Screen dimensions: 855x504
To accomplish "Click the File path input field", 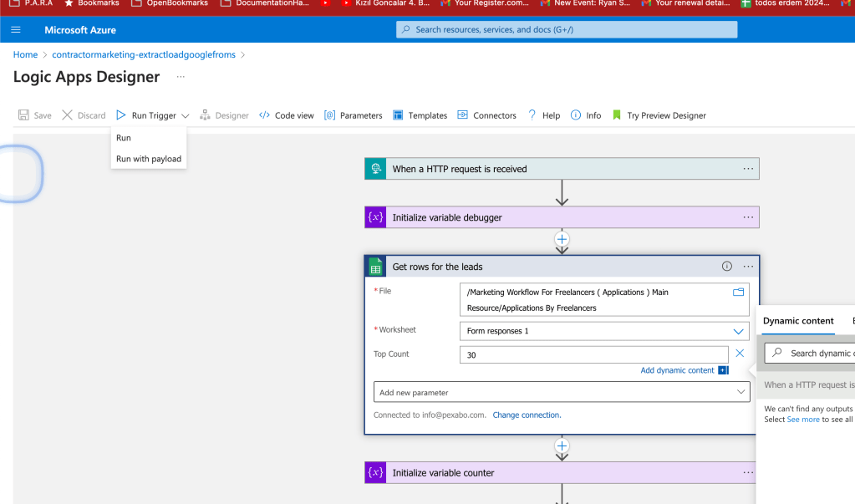I will pyautogui.click(x=604, y=299).
